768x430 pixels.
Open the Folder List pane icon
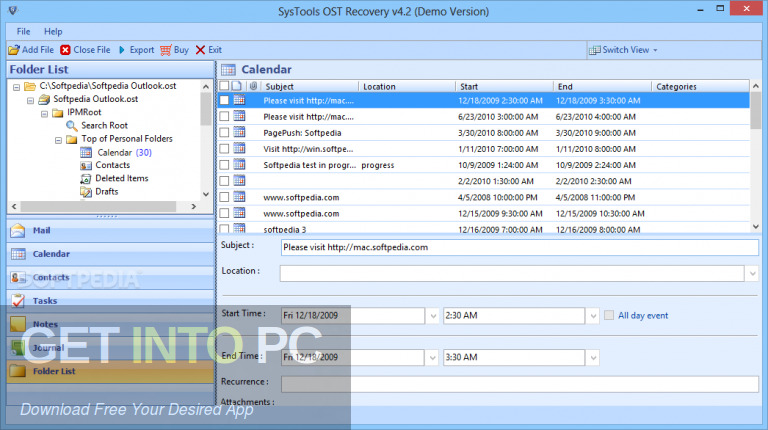tap(18, 371)
